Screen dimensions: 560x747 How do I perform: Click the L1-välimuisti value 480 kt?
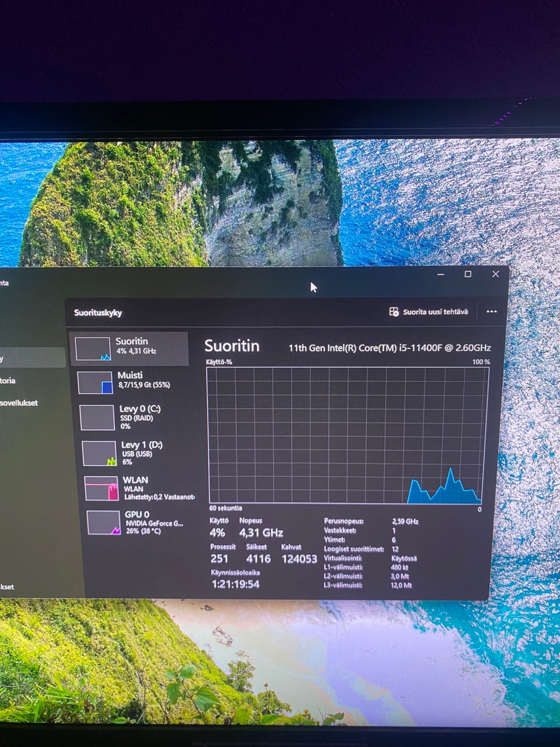point(400,567)
